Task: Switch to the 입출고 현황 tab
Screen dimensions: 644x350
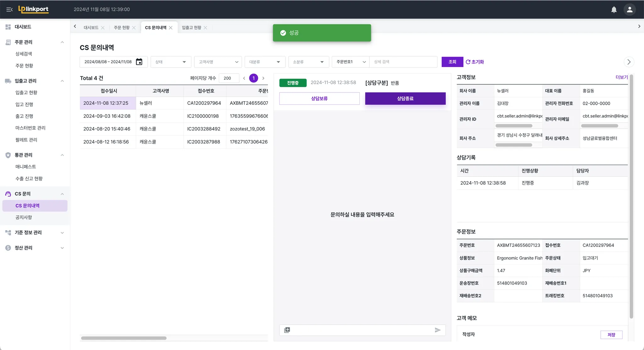Action: (x=191, y=28)
